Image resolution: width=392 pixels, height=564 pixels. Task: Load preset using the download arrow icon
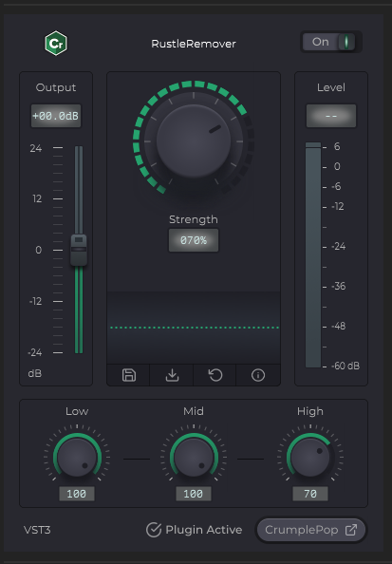[172, 375]
